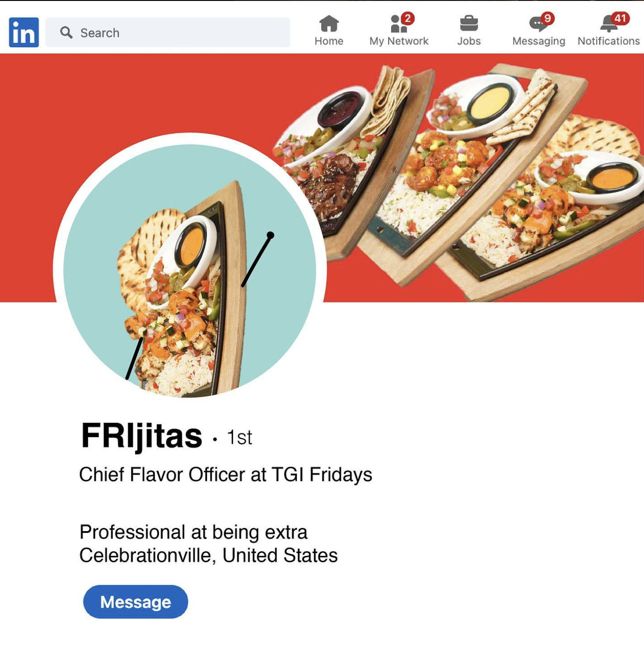Open the Home house icon

pos(329,23)
